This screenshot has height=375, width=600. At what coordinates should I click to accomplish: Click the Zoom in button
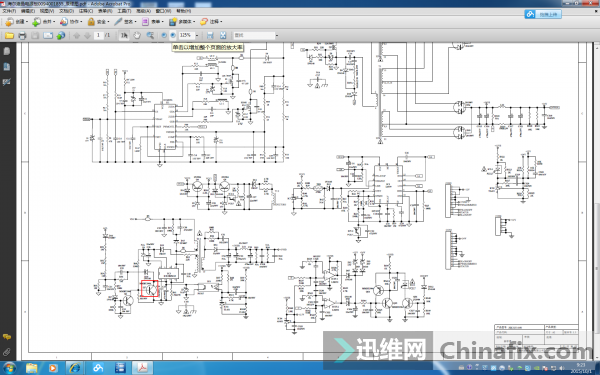(x=173, y=35)
